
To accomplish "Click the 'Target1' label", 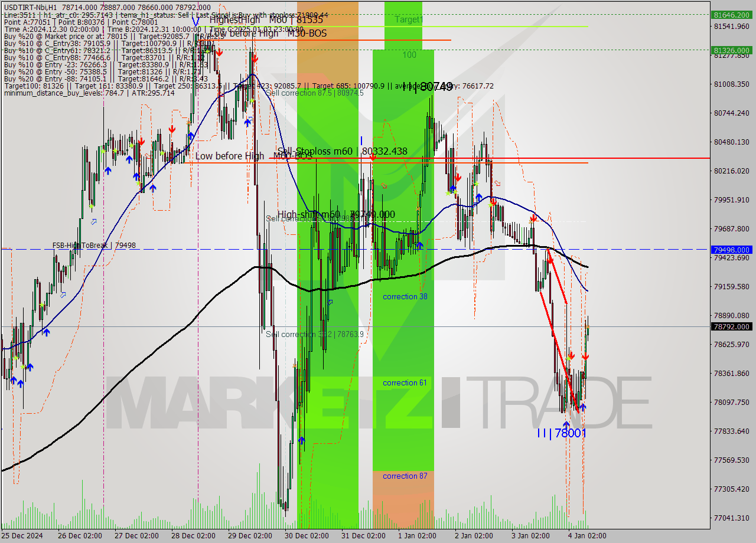I will pyautogui.click(x=409, y=19).
